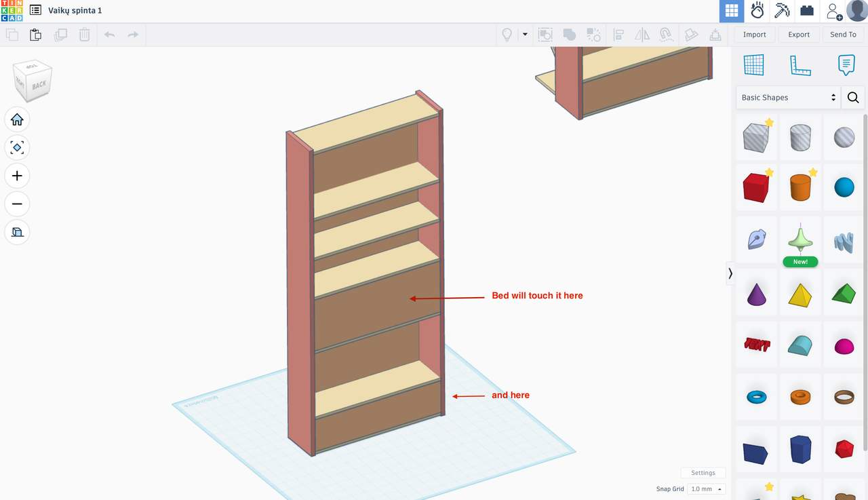Select the Ruler tool

click(800, 65)
